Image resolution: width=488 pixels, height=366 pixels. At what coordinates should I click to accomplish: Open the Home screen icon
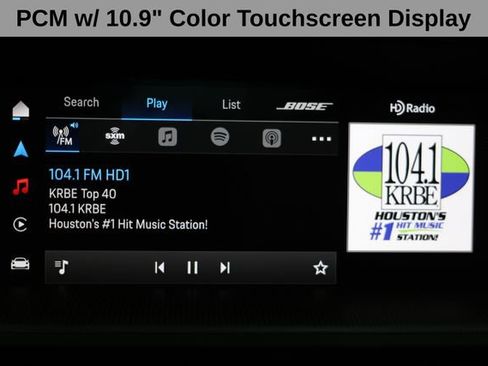click(21, 110)
